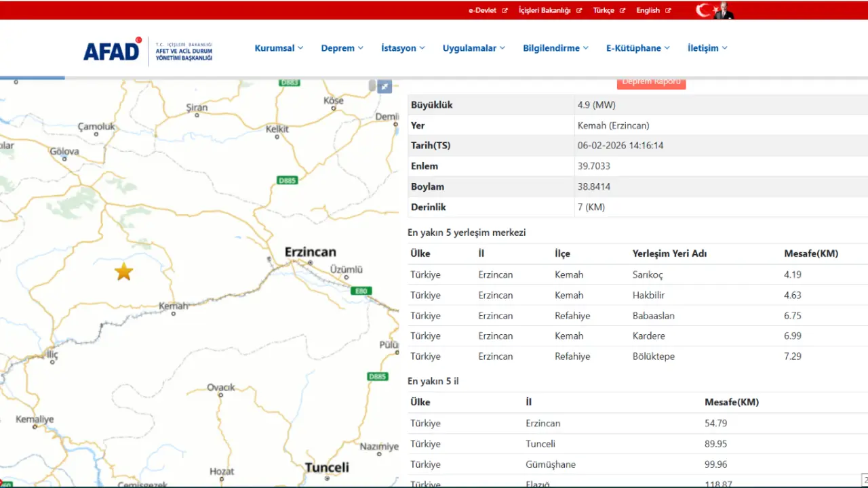Click the D885 road shield near Kelkit
This screenshot has height=488, width=868.
coord(288,180)
